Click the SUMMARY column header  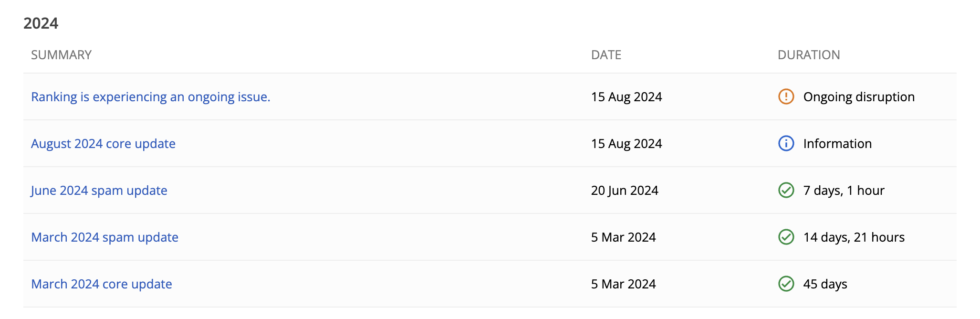click(x=61, y=55)
